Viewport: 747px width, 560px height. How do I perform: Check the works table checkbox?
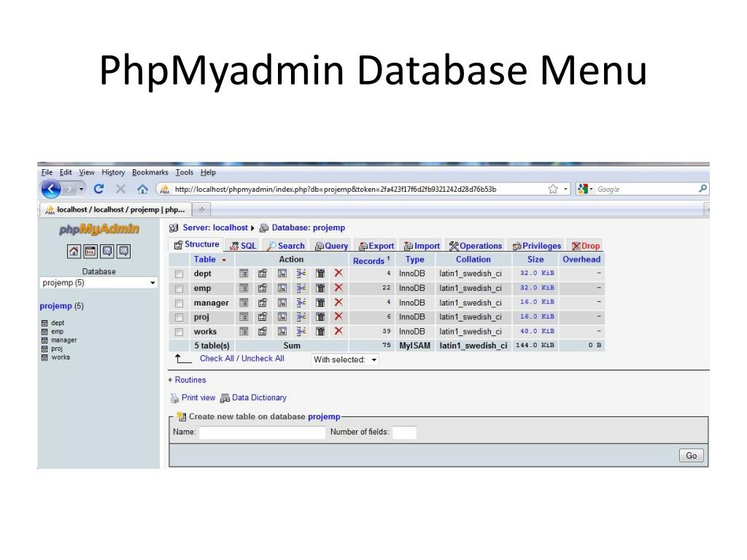click(179, 332)
